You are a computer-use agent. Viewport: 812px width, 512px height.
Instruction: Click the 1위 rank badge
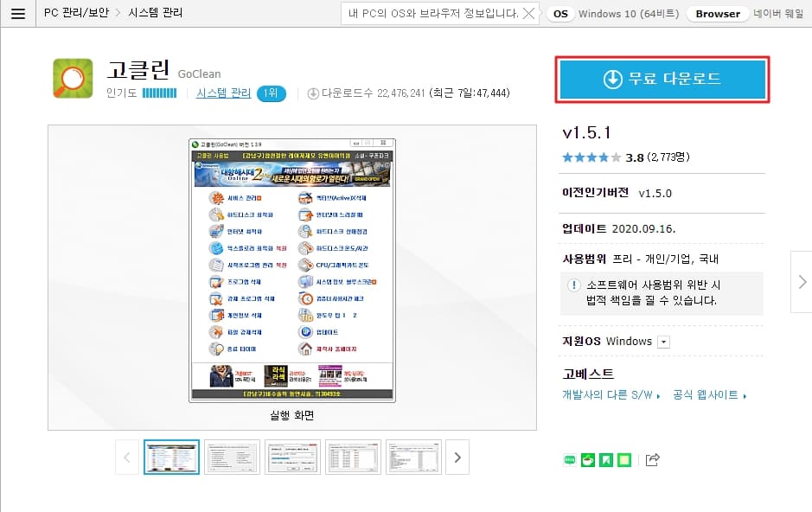[x=272, y=93]
